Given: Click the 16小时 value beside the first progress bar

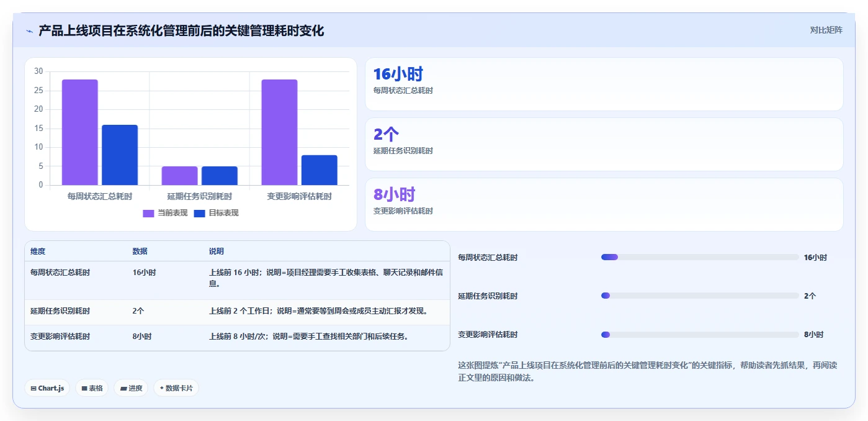Looking at the screenshot, I should coord(815,257).
